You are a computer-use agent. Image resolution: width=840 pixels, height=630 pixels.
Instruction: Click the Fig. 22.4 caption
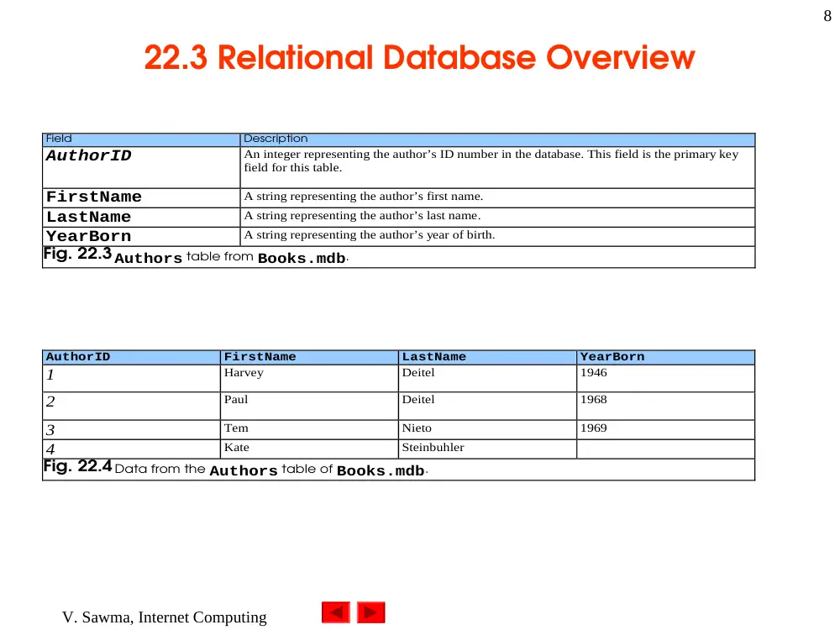tap(236, 468)
